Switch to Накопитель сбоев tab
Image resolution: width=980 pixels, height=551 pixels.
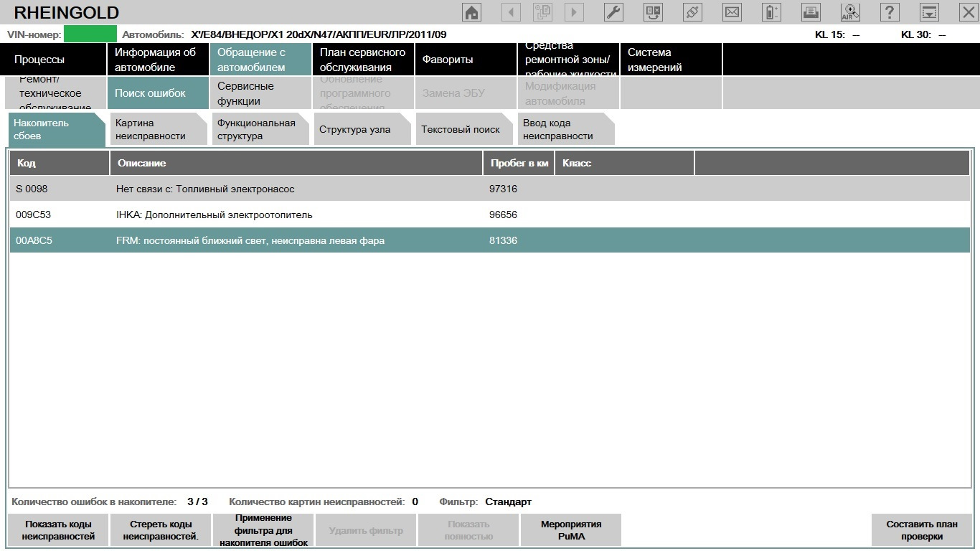click(57, 129)
